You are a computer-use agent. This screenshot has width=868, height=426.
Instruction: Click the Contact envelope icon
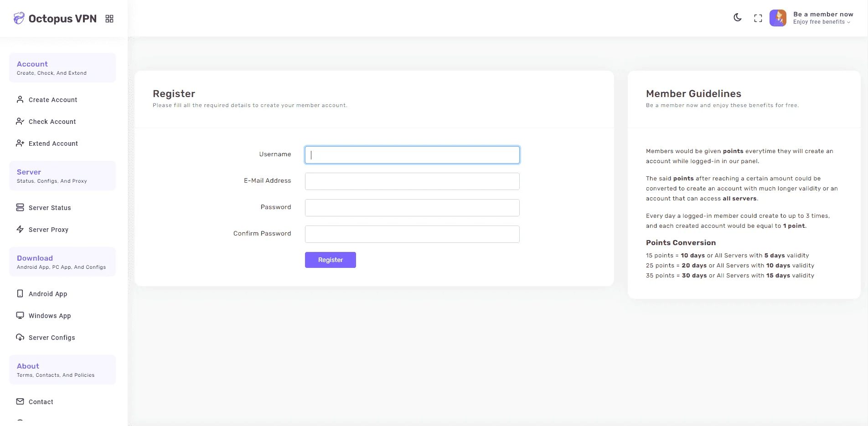click(x=20, y=401)
